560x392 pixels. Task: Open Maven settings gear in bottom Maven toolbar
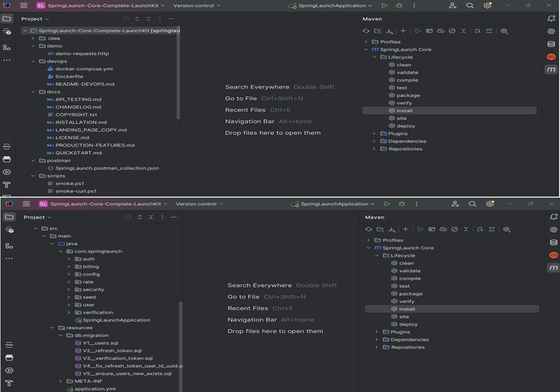[x=506, y=230]
